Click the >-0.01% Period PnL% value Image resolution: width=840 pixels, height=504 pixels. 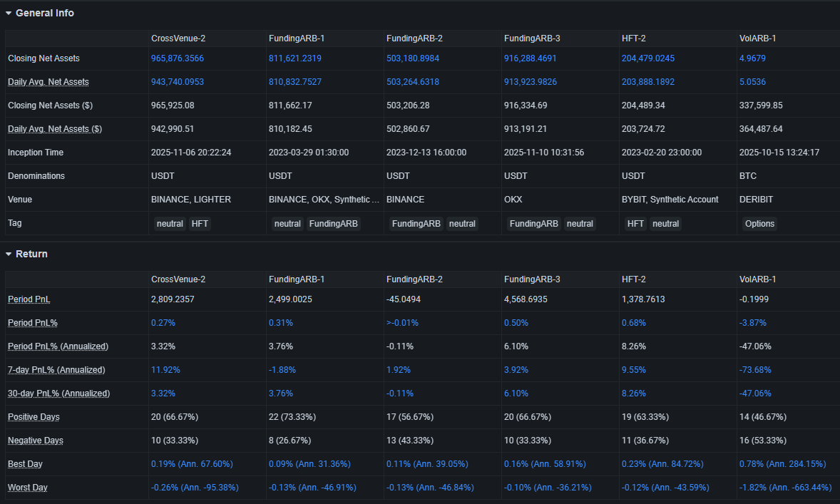point(402,323)
